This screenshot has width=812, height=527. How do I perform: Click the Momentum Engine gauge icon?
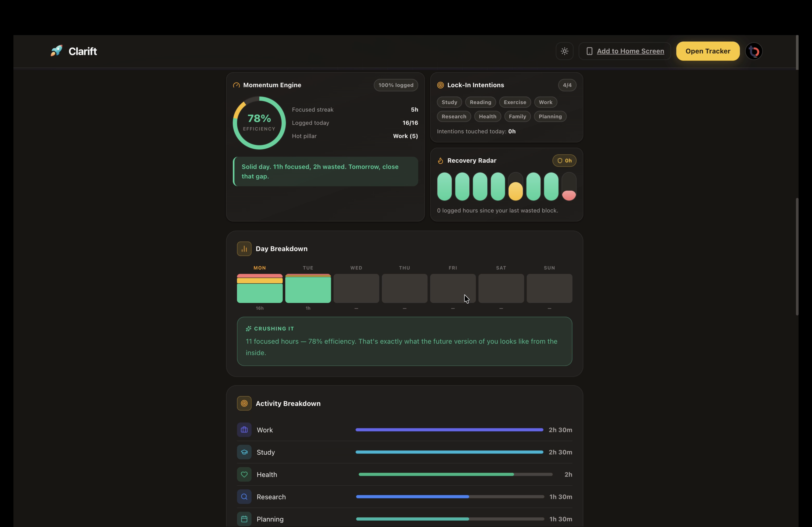(x=236, y=85)
